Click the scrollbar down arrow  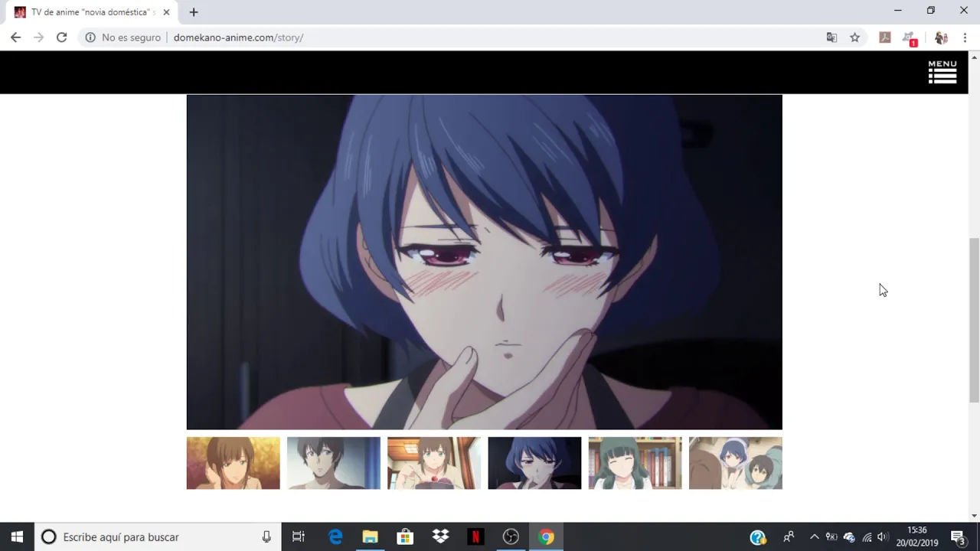974,516
